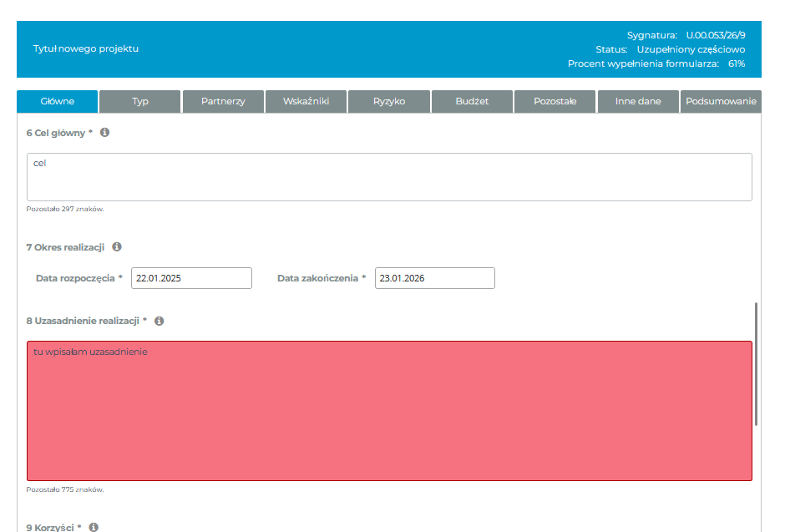Viewport: 785px width, 532px height.
Task: Open the Ryzyko tab
Action: click(389, 101)
